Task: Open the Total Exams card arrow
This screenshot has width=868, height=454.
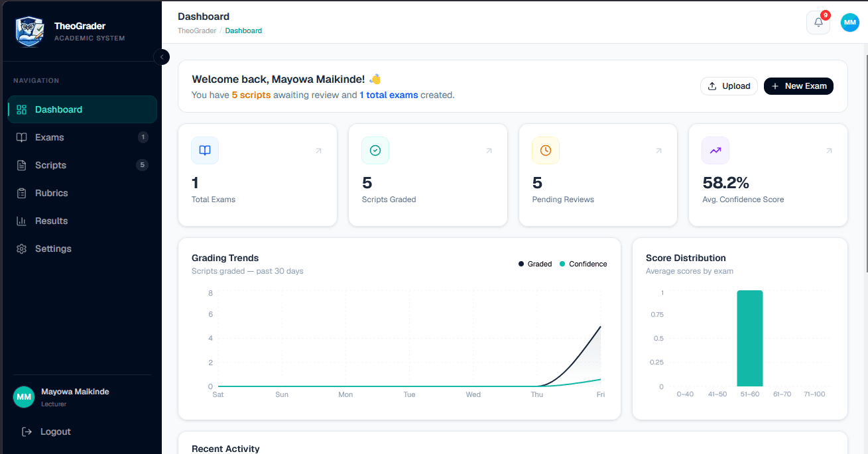Action: point(318,151)
